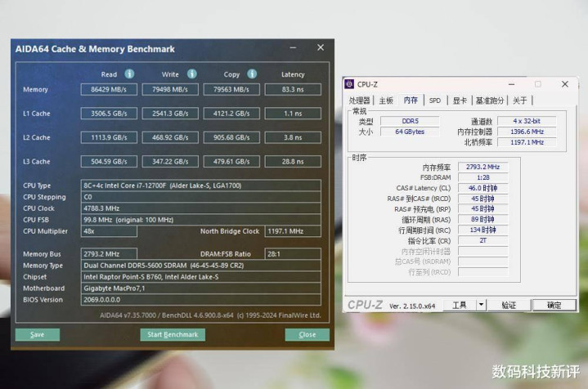Screen dimensions: 588x389
Task: Select the 显卡 tab
Action: [x=460, y=101]
